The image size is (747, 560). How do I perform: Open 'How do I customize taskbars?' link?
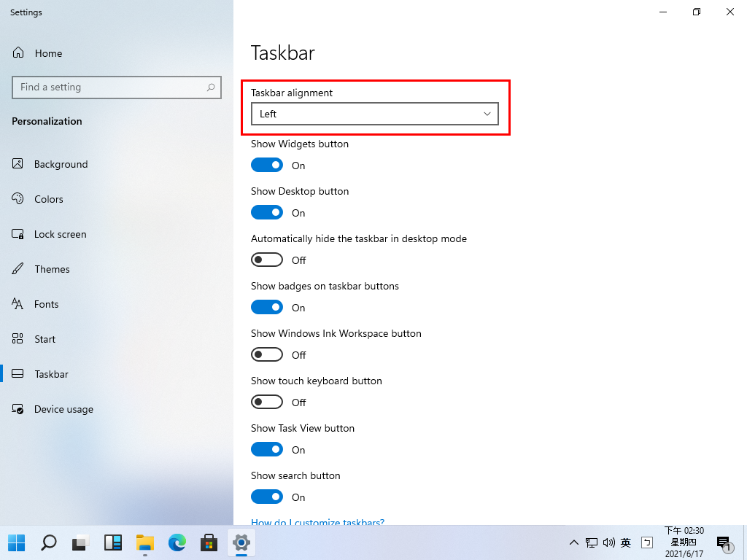click(x=318, y=521)
